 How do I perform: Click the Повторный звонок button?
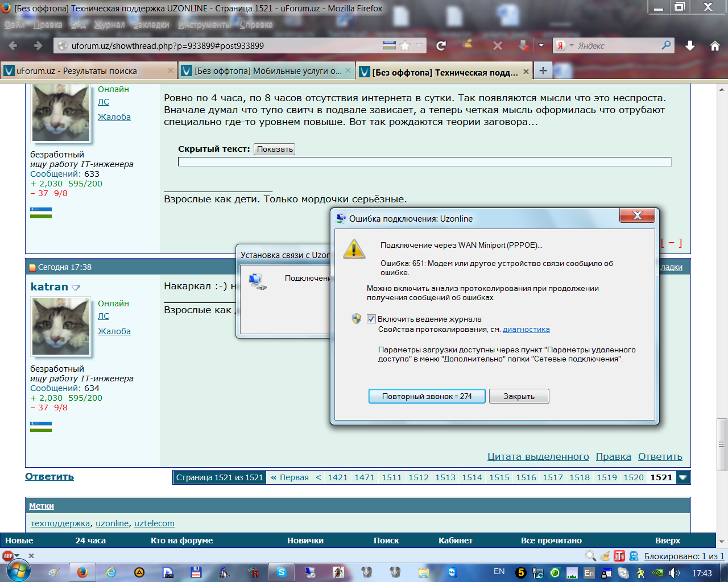pyautogui.click(x=427, y=396)
